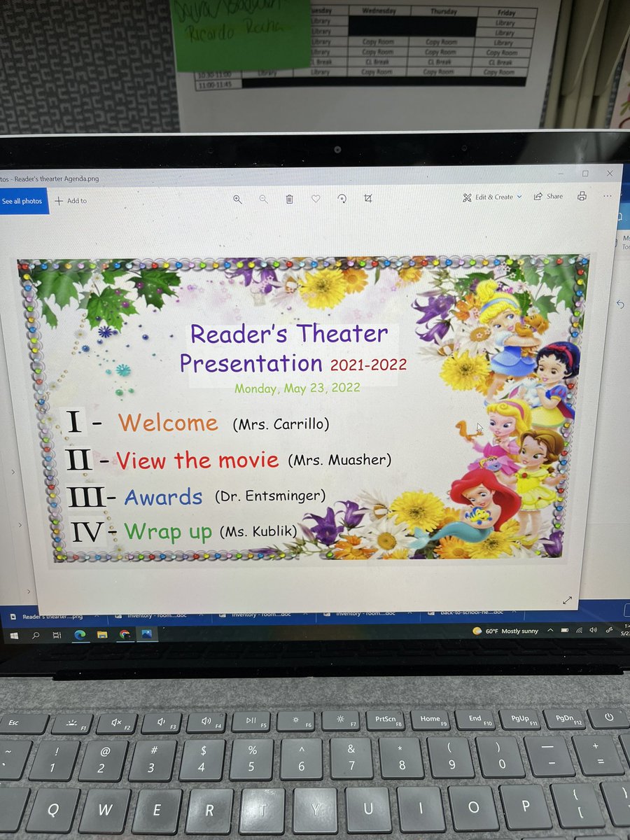This screenshot has height=840, width=630.
Task: Open the 60°F Mostly sunny weather widget
Action: coord(505,631)
